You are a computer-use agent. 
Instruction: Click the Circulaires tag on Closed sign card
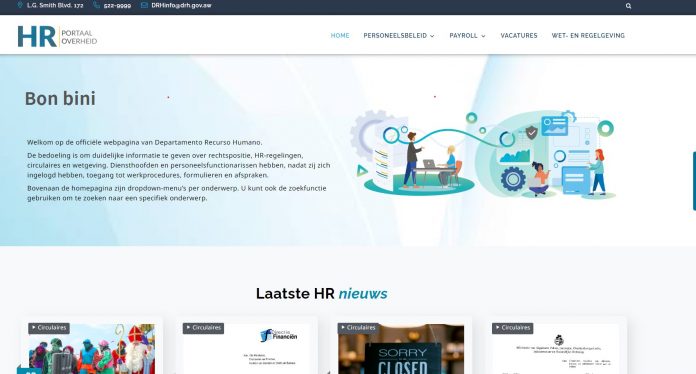click(x=358, y=328)
